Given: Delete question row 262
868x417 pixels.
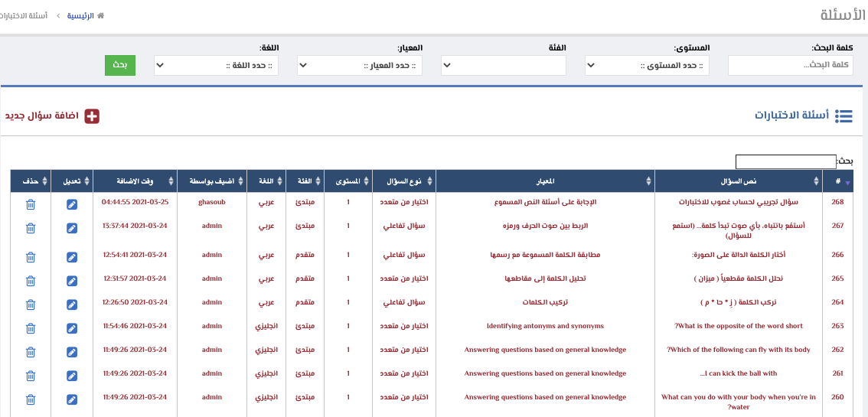Looking at the screenshot, I should tap(31, 352).
